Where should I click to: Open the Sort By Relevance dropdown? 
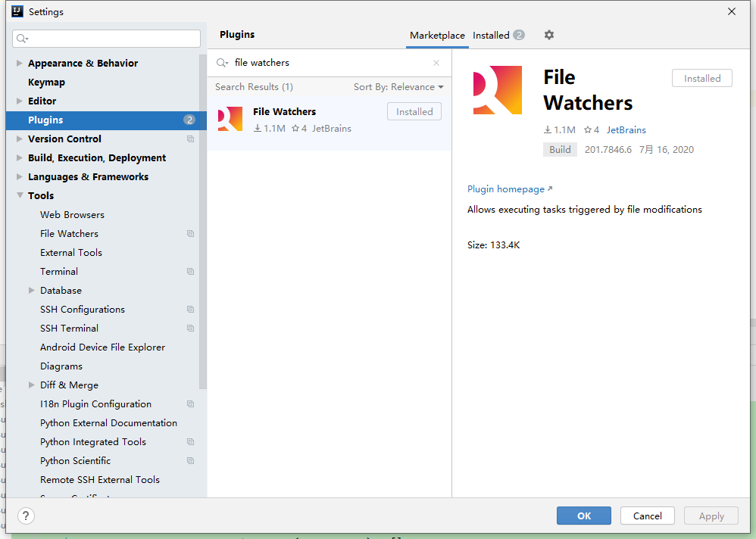click(x=398, y=87)
